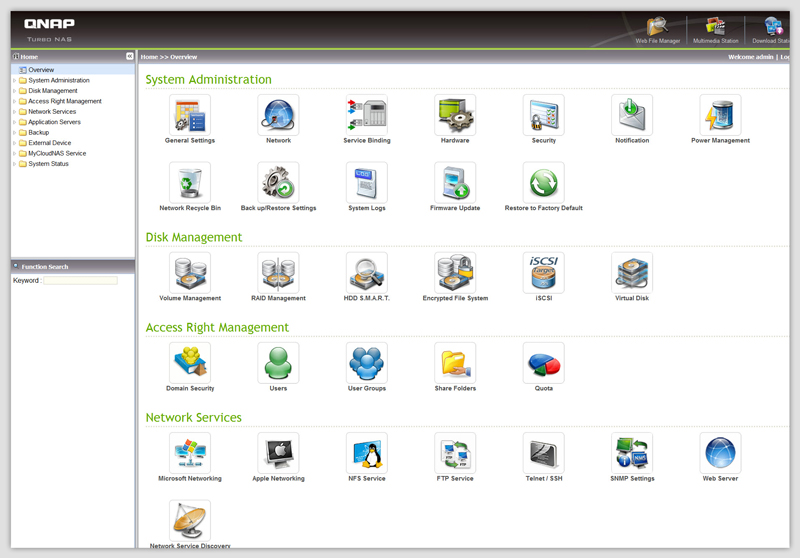This screenshot has height=558, width=800.
Task: Open Virtual Disk icon
Action: click(x=632, y=273)
